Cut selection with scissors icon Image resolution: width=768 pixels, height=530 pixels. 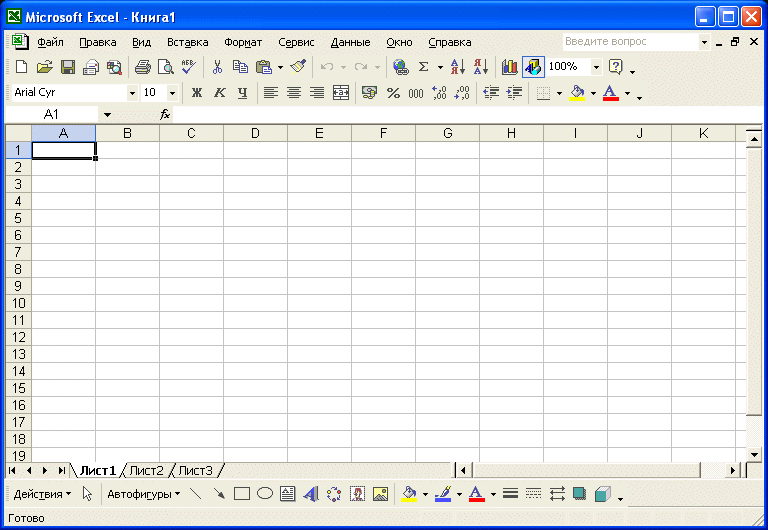pos(217,67)
